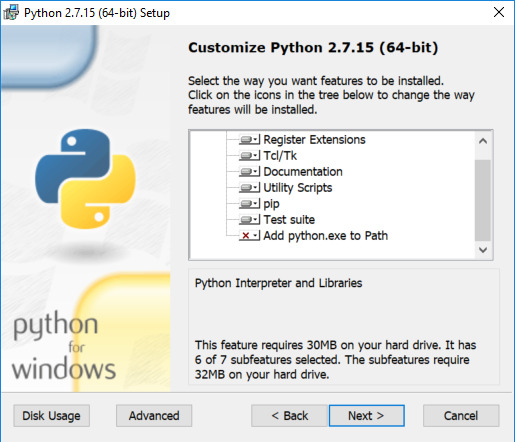Open red X dropdown for Add python.exe to Path
The height and width of the screenshot is (442, 515).
click(249, 235)
